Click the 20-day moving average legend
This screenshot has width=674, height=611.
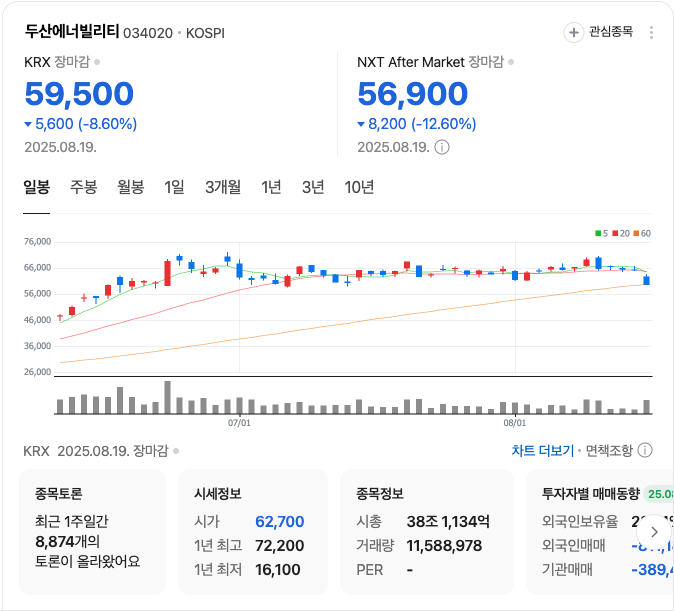621,233
